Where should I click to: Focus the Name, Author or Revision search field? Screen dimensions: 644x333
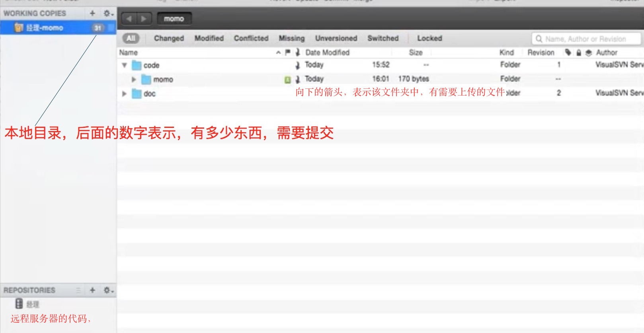click(x=586, y=39)
